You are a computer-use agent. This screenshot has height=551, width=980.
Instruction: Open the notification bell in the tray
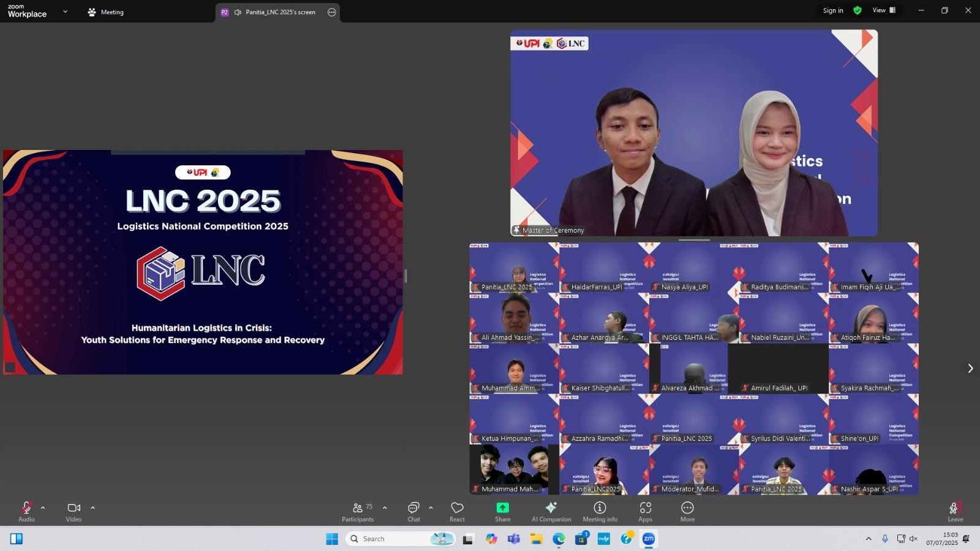pyautogui.click(x=966, y=539)
